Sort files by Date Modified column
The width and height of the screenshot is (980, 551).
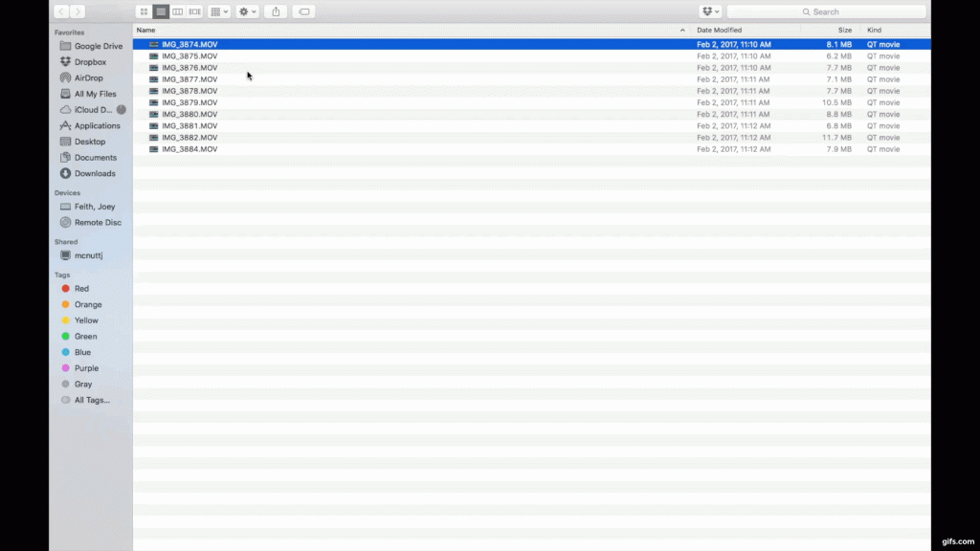click(x=719, y=31)
